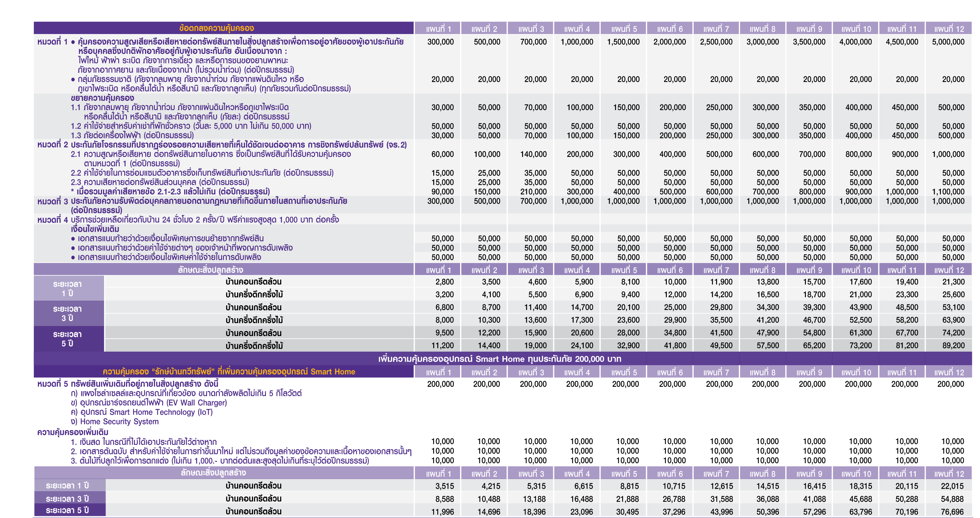Image resolution: width=980 pixels, height=518 pixels.
Task: Select the 'Smart Home Technology (IoT)' item line
Action: pyautogui.click(x=142, y=412)
